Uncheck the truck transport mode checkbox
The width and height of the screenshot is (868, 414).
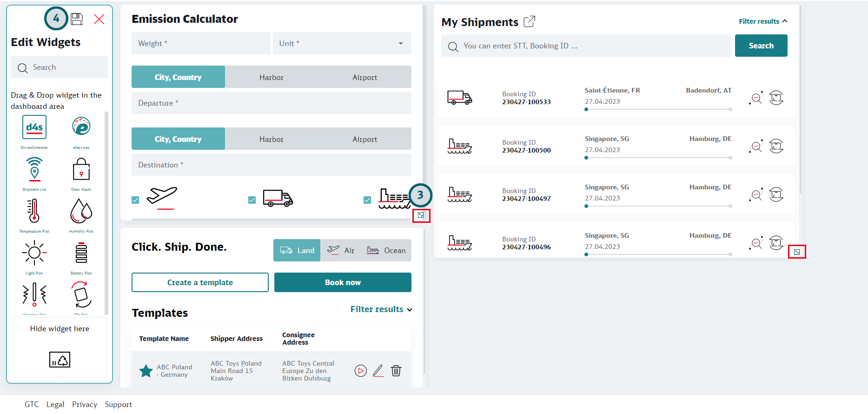point(252,200)
